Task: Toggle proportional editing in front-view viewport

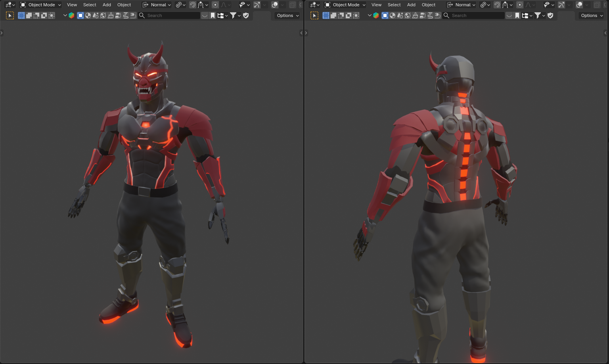Action: pos(215,5)
